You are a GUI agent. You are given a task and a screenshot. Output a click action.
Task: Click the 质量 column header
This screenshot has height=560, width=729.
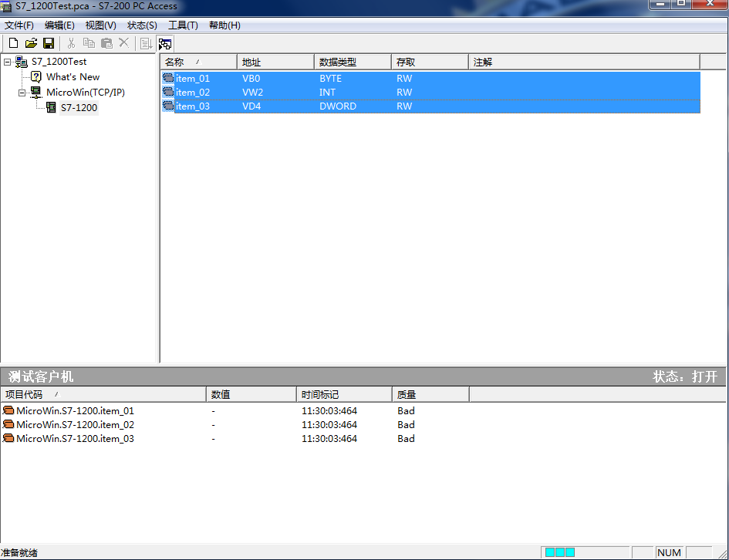tap(430, 395)
